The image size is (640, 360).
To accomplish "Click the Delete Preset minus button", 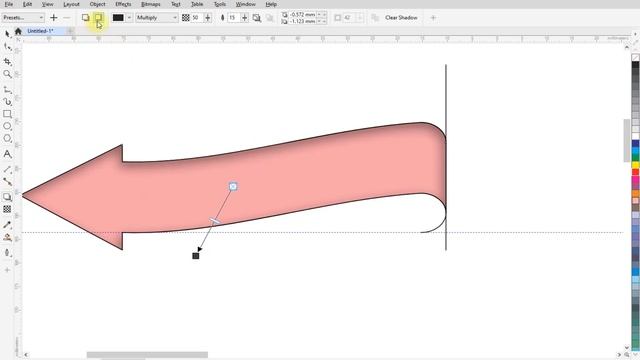I will (x=67, y=18).
